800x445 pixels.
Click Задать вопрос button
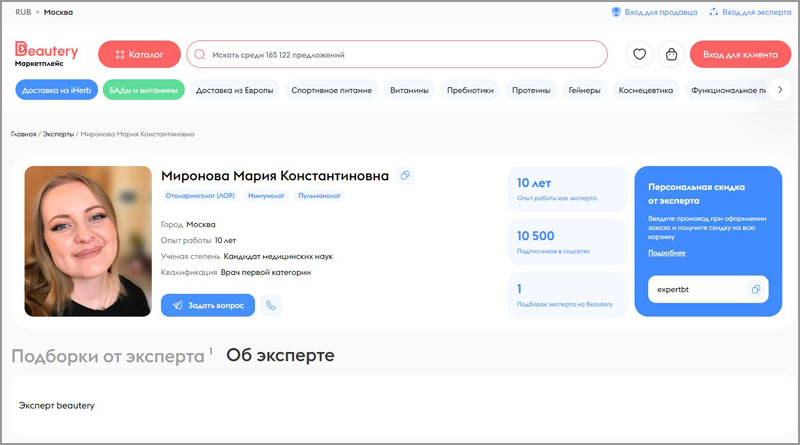click(x=208, y=305)
